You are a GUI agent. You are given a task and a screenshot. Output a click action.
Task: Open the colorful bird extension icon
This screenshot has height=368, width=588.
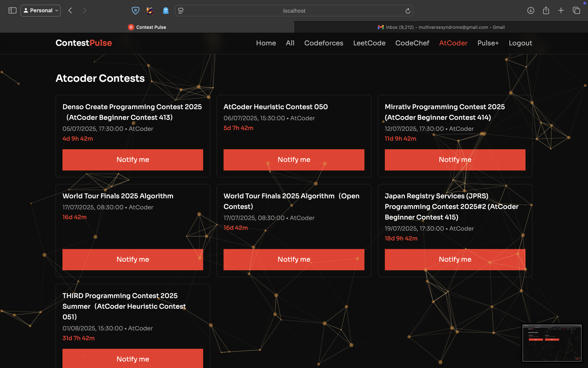[x=150, y=10]
